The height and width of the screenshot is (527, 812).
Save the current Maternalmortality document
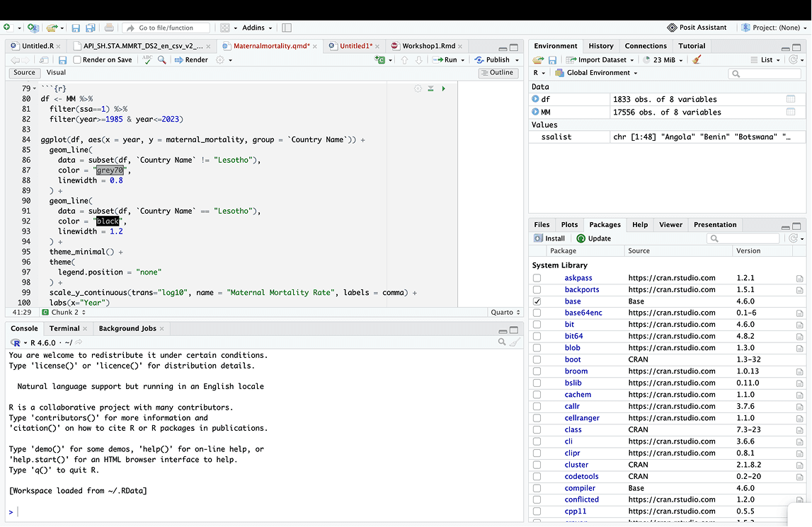click(x=63, y=60)
